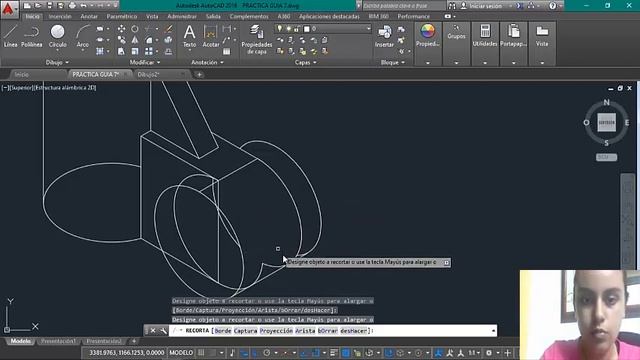Expand command history arrow in command line
The width and height of the screenshot is (640, 360).
pyautogui.click(x=493, y=331)
